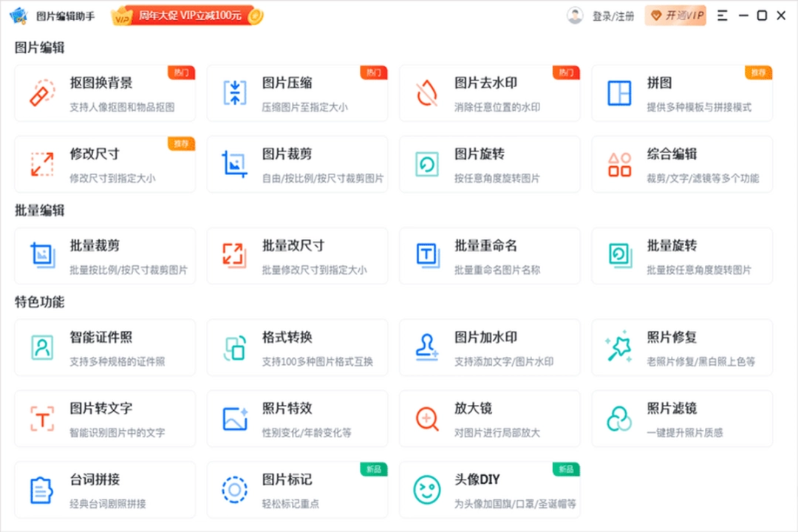Select the 图片裁剪 crop tool

[x=297, y=164]
